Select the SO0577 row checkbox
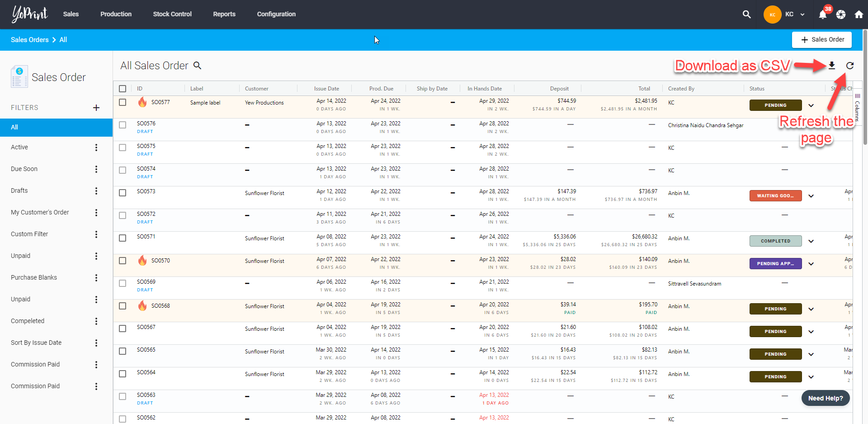868x424 pixels. click(123, 102)
